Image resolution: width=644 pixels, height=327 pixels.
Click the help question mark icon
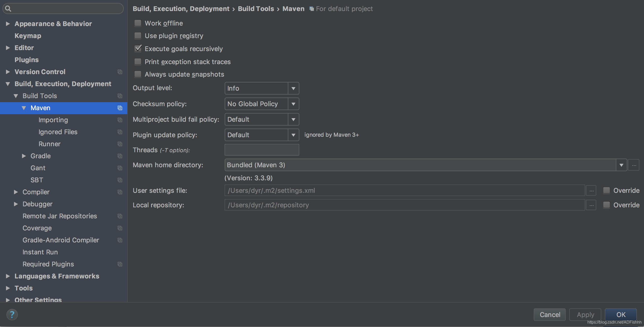pyautogui.click(x=12, y=314)
